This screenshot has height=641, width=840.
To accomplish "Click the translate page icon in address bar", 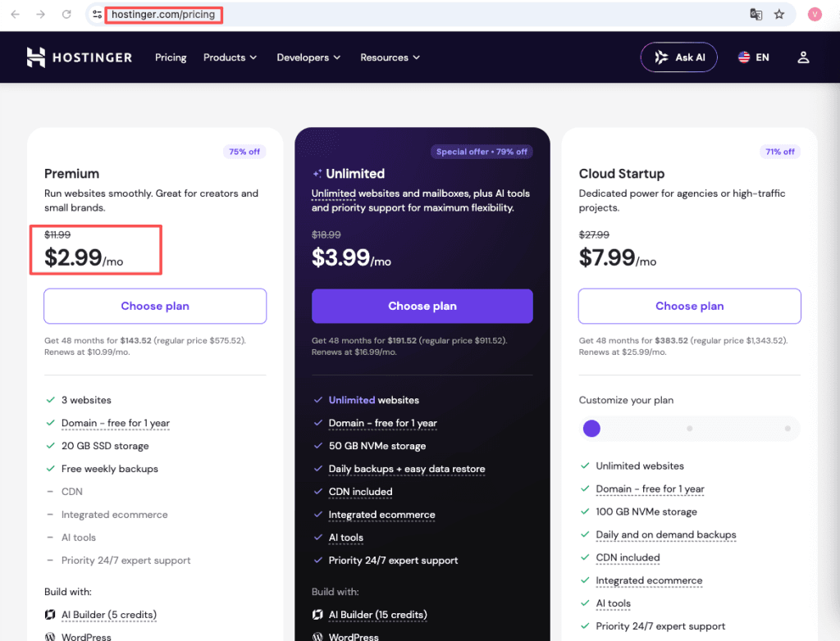I will pyautogui.click(x=756, y=15).
